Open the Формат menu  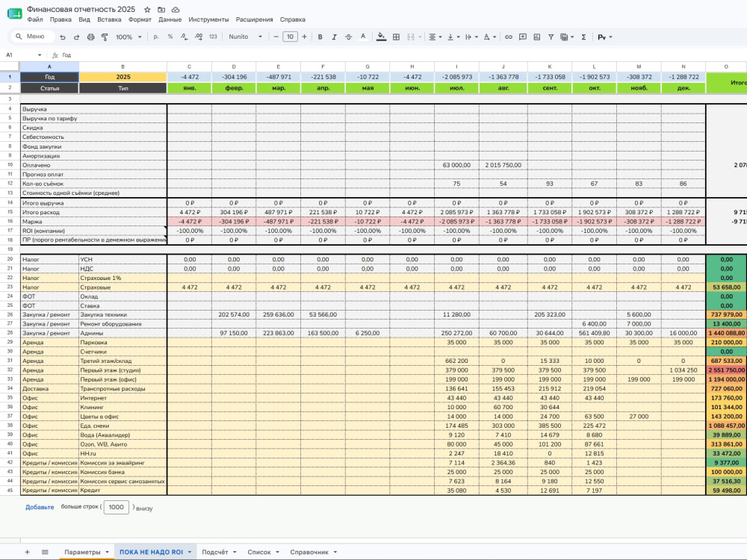(x=140, y=19)
